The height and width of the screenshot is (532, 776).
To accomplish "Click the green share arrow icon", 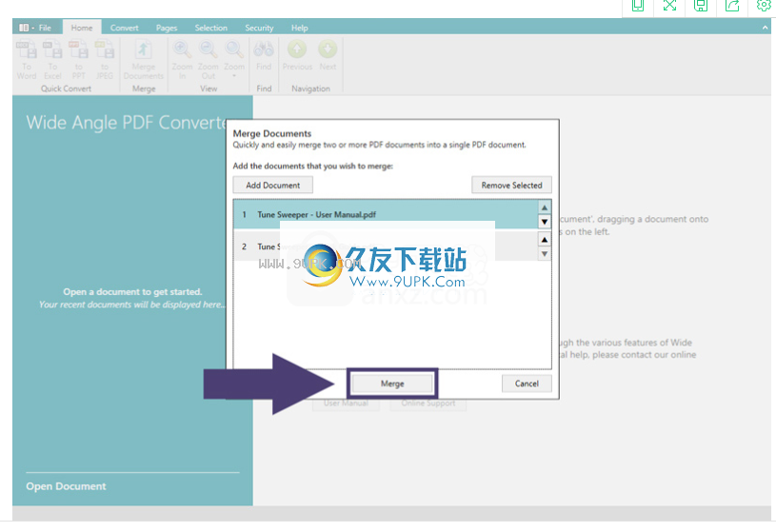I will point(732,6).
